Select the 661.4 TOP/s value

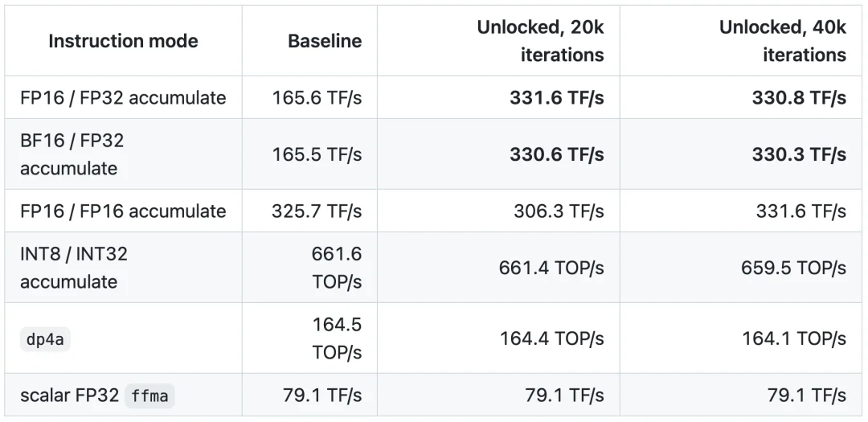tap(551, 268)
